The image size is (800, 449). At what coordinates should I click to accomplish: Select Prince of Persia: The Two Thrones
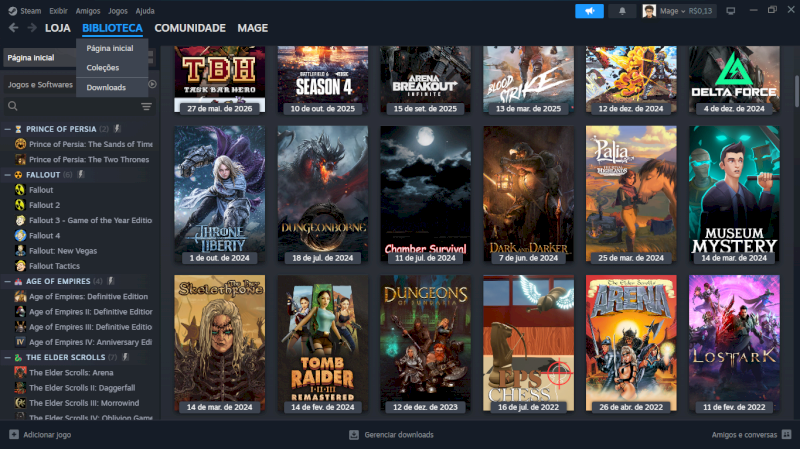89,159
